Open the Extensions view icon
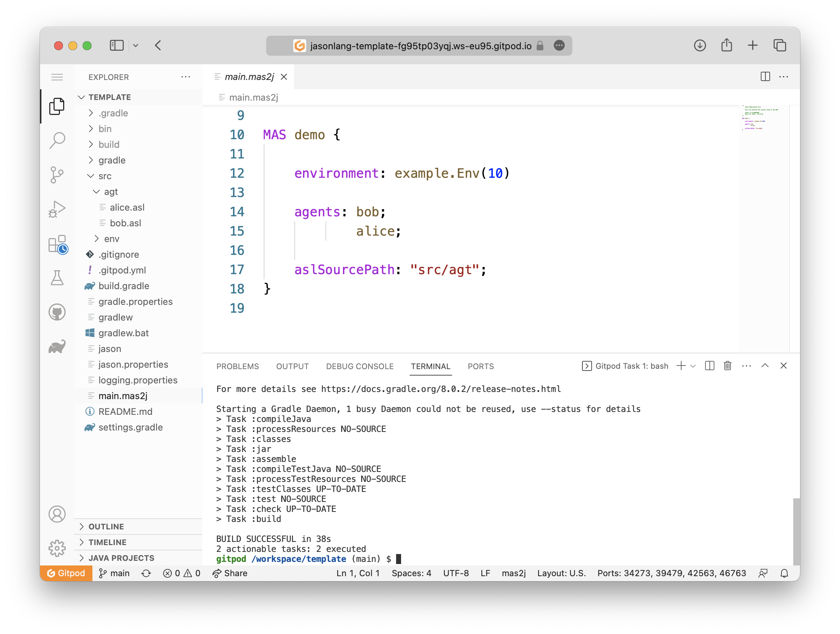840x634 pixels. 58,244
